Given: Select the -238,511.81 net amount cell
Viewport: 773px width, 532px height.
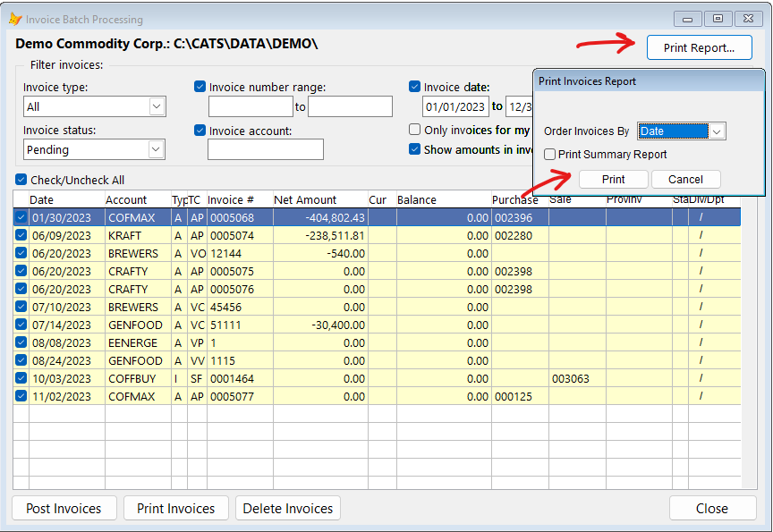Looking at the screenshot, I should point(320,235).
